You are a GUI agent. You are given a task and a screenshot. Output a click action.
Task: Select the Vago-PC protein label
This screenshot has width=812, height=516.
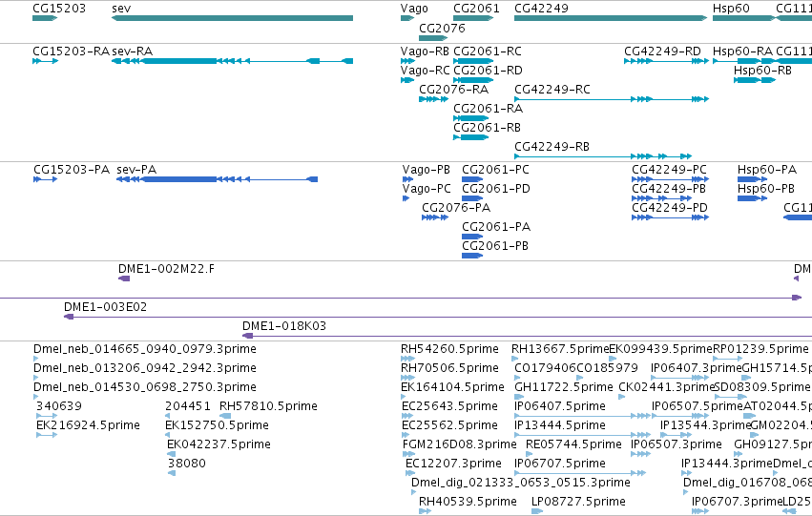427,189
